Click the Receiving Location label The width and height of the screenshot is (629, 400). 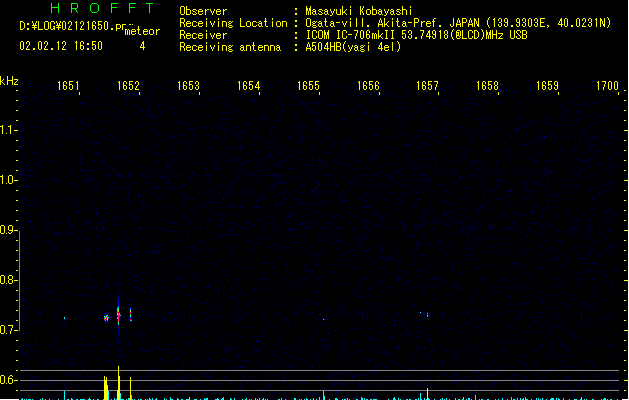tap(233, 23)
